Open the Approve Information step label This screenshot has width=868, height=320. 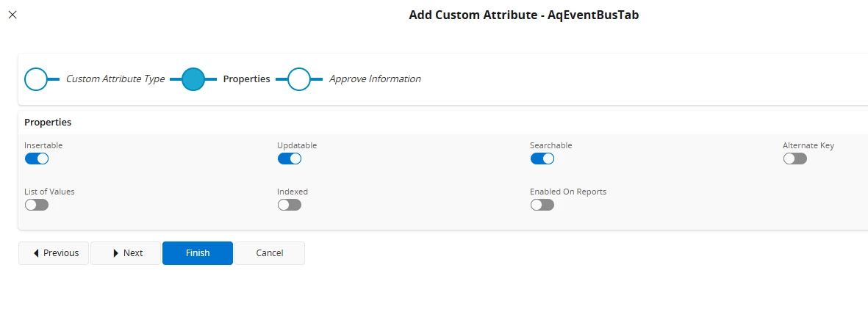(x=375, y=79)
